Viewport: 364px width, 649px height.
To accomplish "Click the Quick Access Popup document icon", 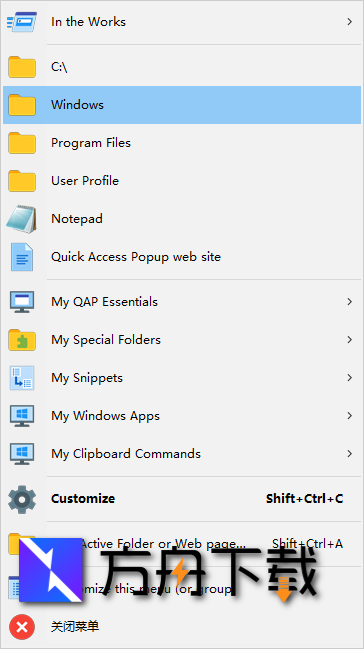I will pos(22,257).
